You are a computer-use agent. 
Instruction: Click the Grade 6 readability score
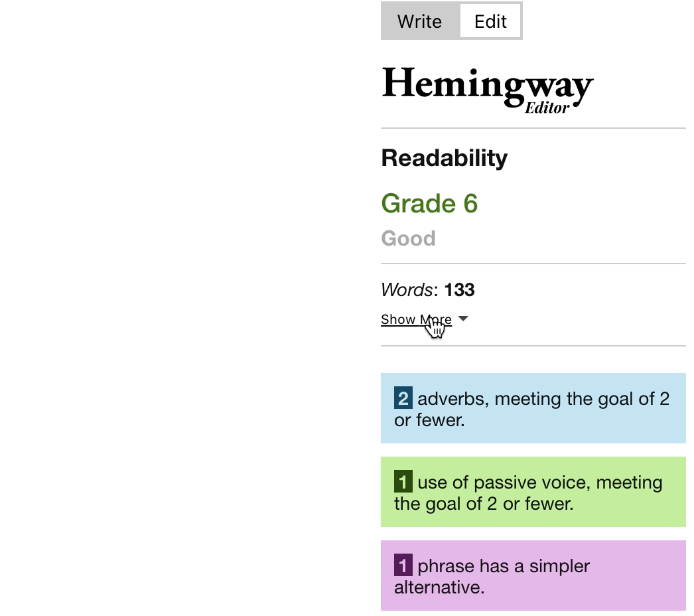(429, 203)
